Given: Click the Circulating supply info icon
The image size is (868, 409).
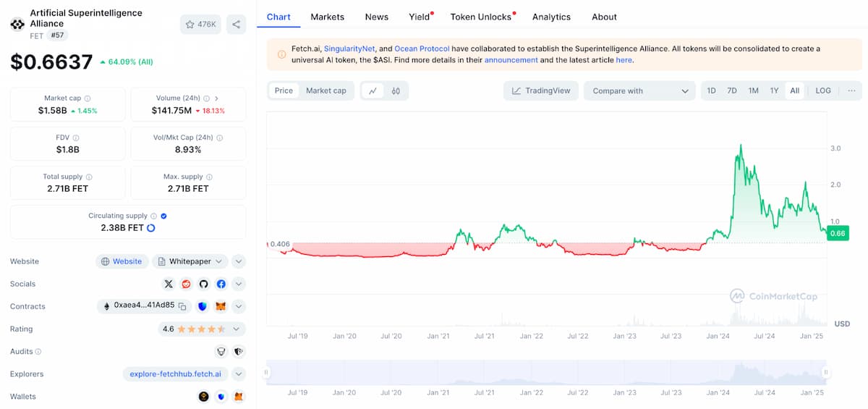Looking at the screenshot, I should tap(153, 216).
